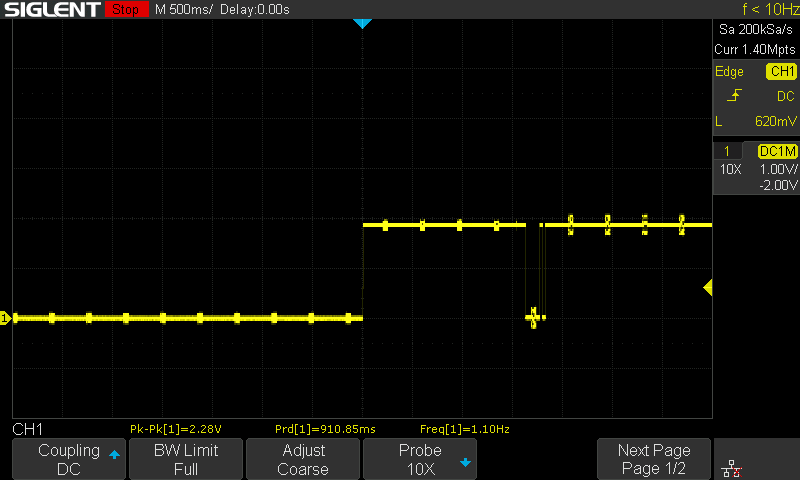Click the Delay:0.00s readout
The image size is (800, 480).
(x=255, y=9)
